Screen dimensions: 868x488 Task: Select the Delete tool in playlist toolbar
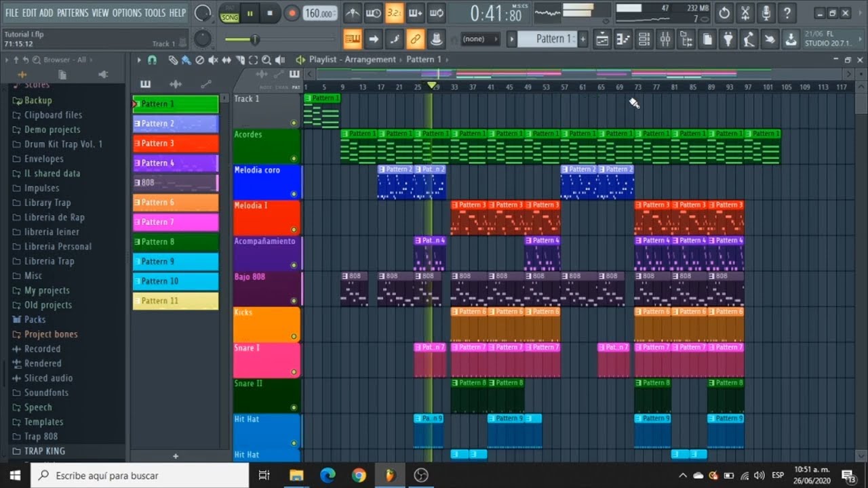(199, 60)
